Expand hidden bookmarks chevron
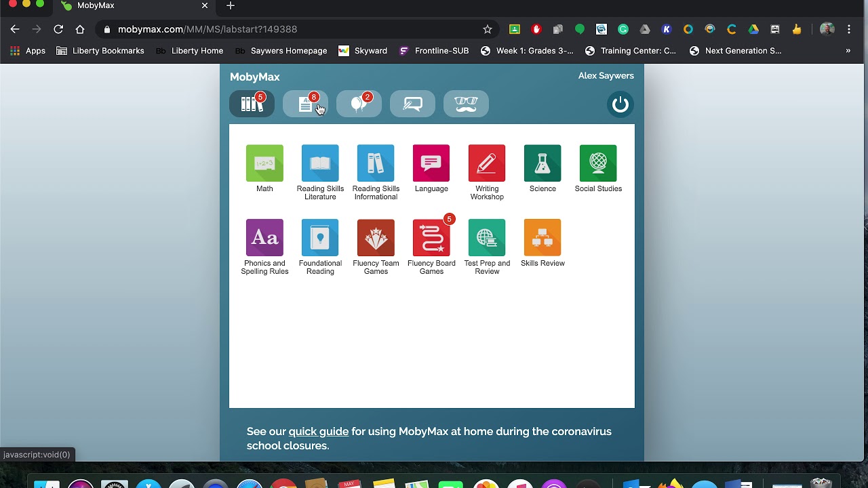Viewport: 868px width, 488px height. (x=848, y=51)
